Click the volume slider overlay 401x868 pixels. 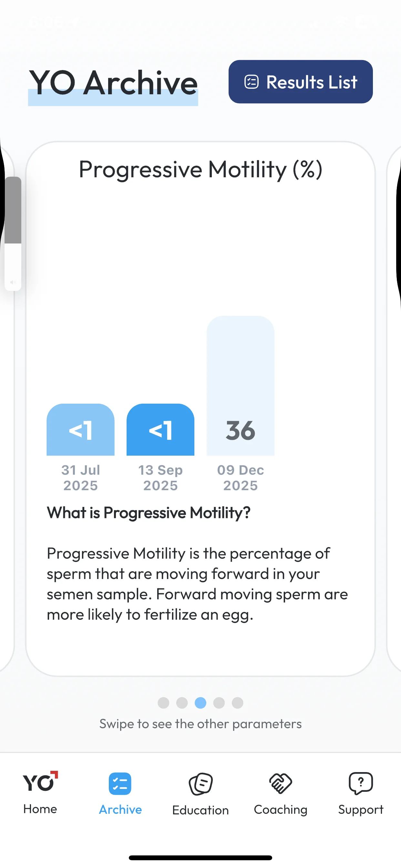click(x=13, y=233)
